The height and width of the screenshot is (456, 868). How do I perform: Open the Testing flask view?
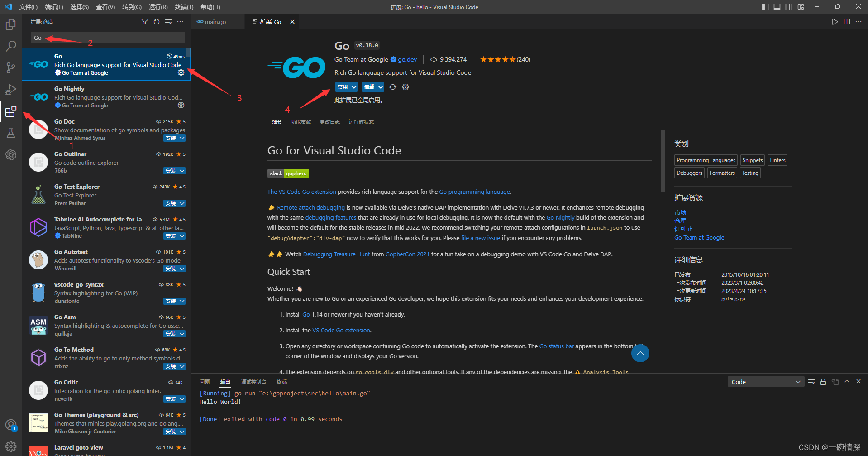pyautogui.click(x=11, y=133)
